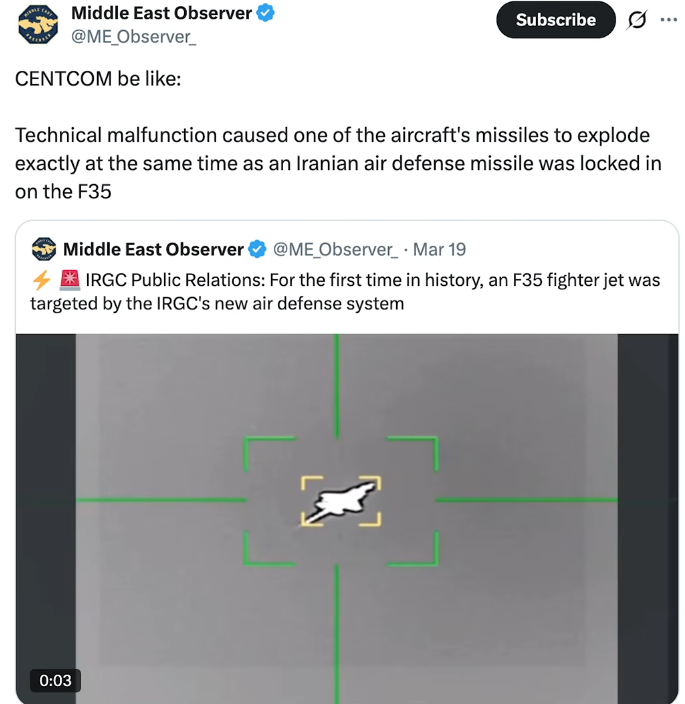Click the red siren emoji in the quoted post
The image size is (685, 704).
[69, 280]
